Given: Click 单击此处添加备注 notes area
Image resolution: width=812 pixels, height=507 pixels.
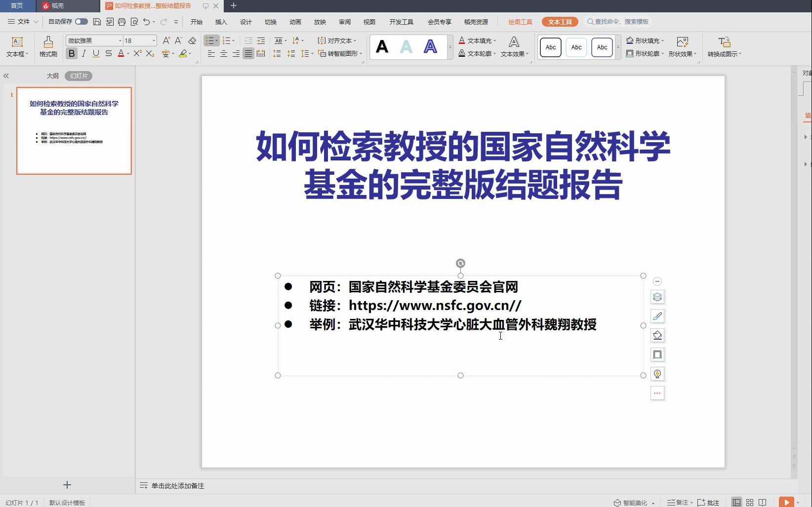Looking at the screenshot, I should 178,486.
